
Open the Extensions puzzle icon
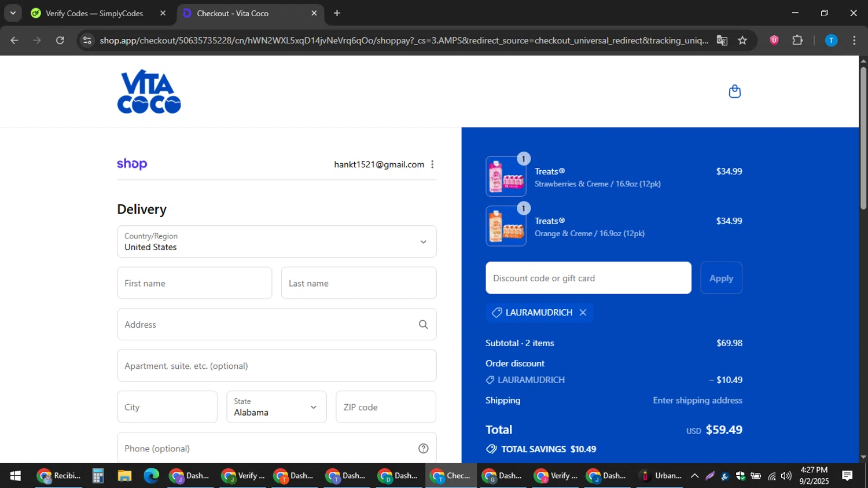797,41
